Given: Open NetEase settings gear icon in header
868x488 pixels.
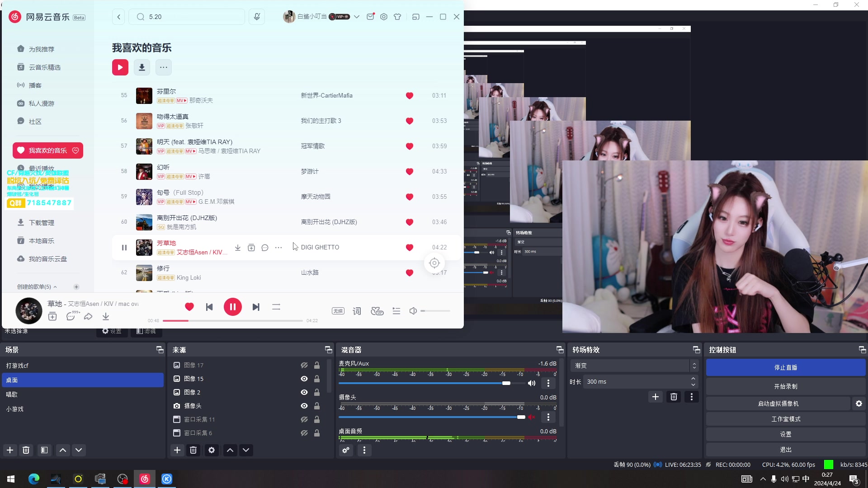Looking at the screenshot, I should 384,17.
